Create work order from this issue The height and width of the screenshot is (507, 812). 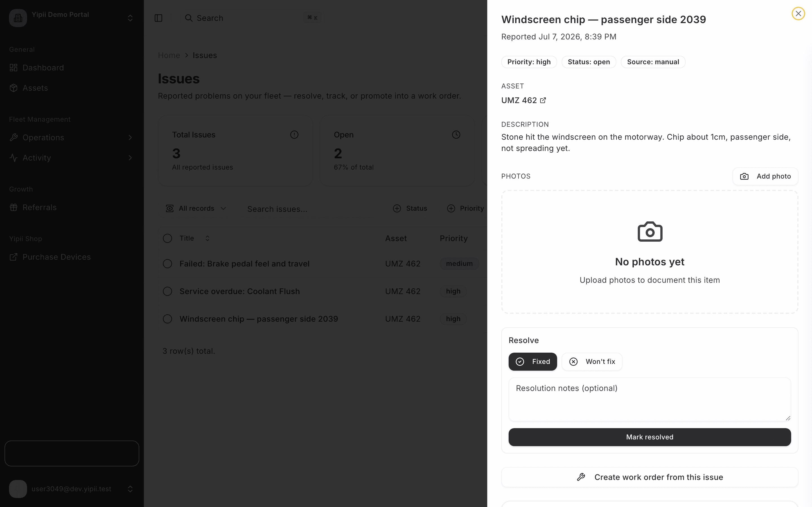650,477
